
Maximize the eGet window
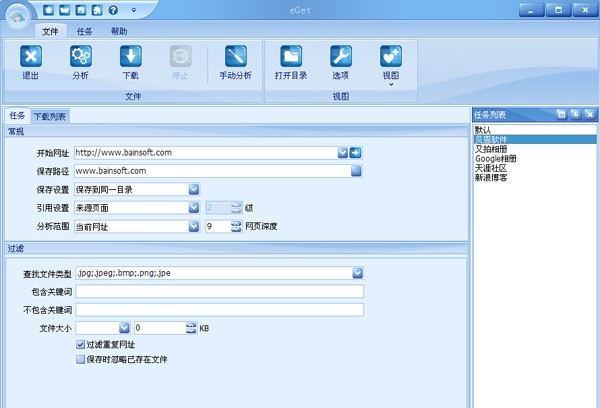(x=558, y=10)
